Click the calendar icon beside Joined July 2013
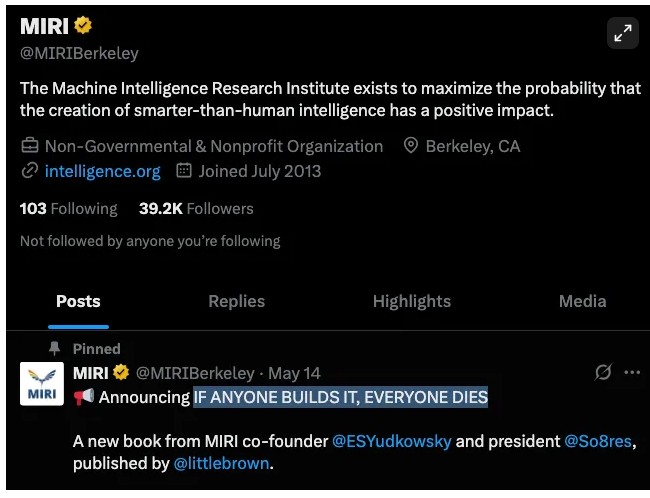Image resolution: width=650 pixels, height=498 pixels. 184,171
